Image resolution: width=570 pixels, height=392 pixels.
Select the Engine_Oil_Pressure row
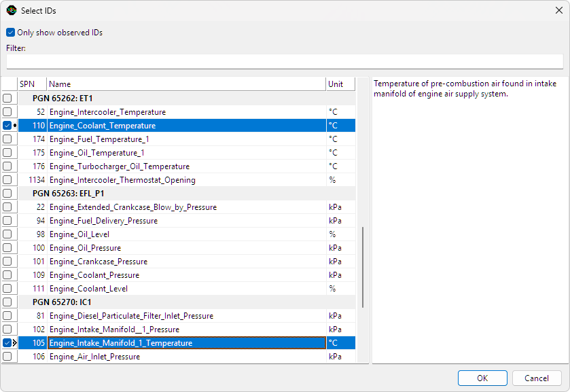pos(187,248)
